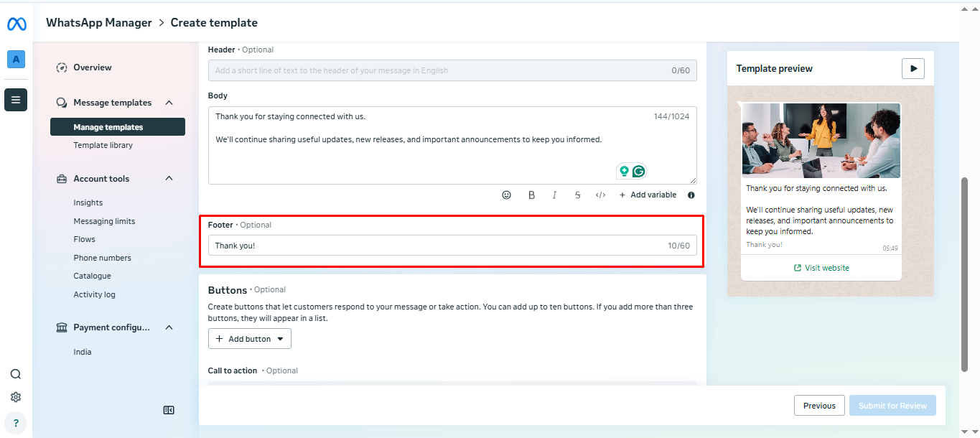The image size is (980, 438).
Task: Open Insights in Account tools
Action: point(88,202)
